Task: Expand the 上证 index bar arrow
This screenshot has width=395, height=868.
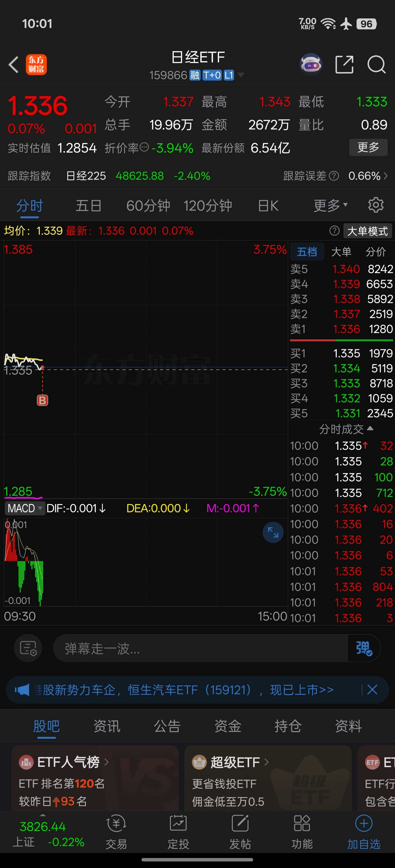Action: click(42, 815)
